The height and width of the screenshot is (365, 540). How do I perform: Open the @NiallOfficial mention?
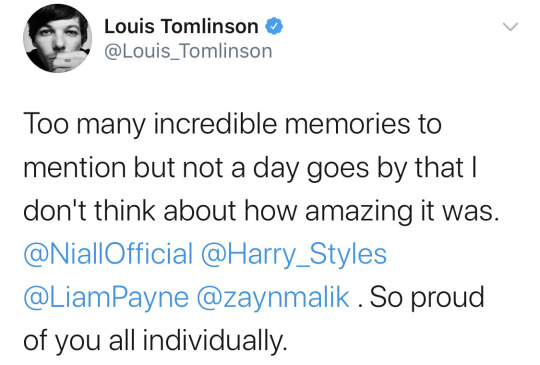coord(108,254)
